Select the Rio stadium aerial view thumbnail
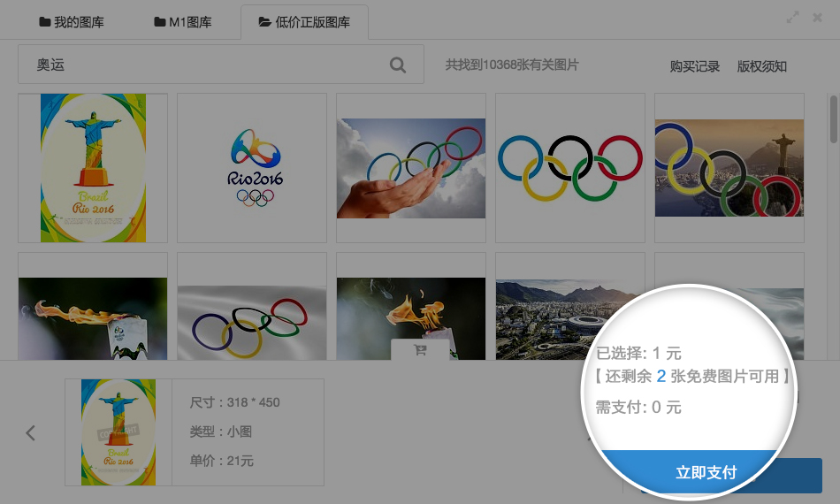This screenshot has height=504, width=840. (570, 306)
